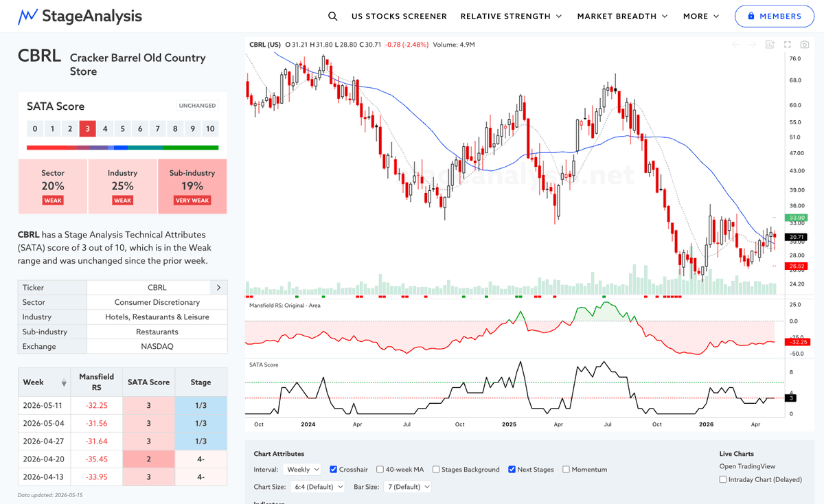
Task: Click the add indicator chart icon
Action: (x=770, y=45)
